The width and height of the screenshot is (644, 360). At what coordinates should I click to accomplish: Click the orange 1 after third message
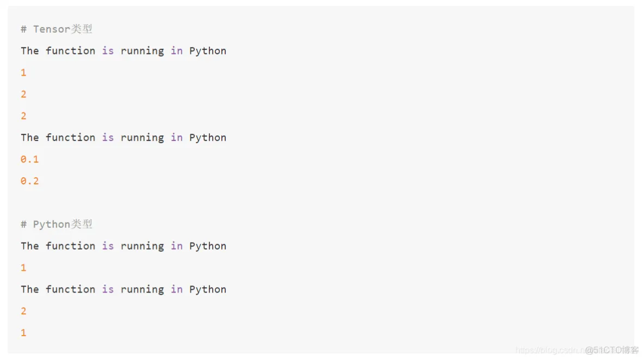tap(23, 268)
